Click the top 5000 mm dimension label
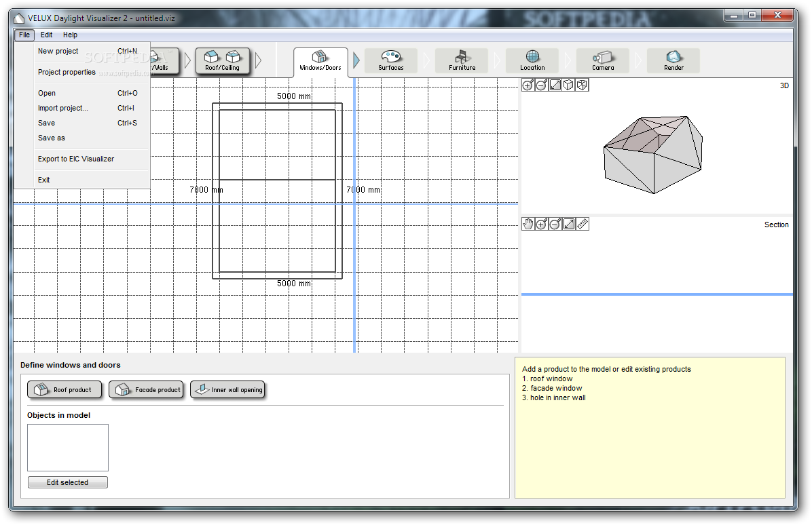Image resolution: width=812 pixels, height=525 pixels. coord(293,96)
